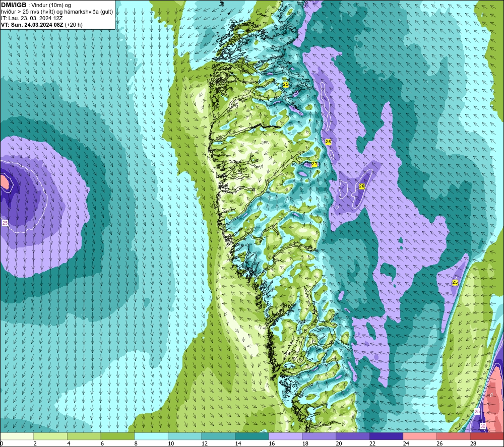504x447 pixels.
Task: Choose the aqua 10–12 m/s legend swatch
Action: [184, 436]
